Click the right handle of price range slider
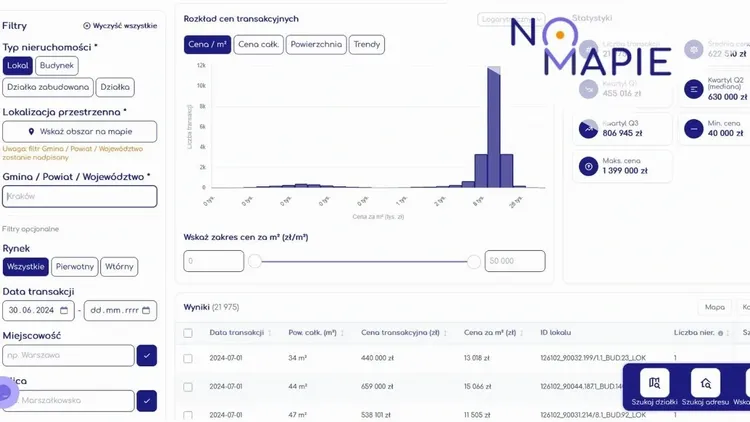 click(x=474, y=262)
